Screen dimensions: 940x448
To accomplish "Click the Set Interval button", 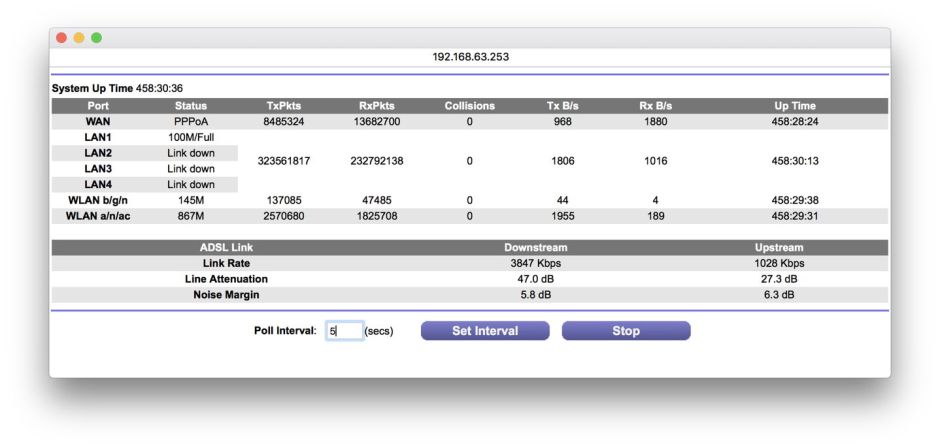I will [485, 331].
